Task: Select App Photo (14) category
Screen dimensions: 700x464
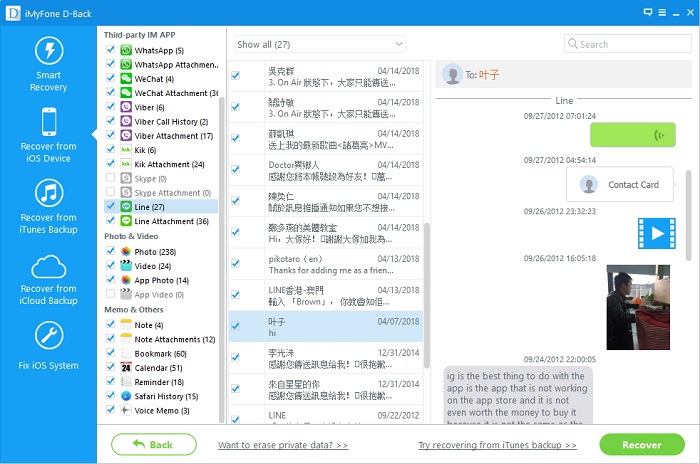Action: click(x=161, y=280)
